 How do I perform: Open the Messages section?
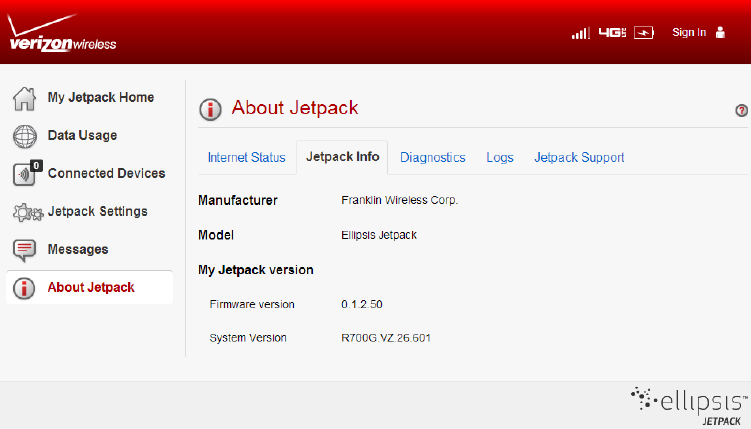[x=78, y=249]
